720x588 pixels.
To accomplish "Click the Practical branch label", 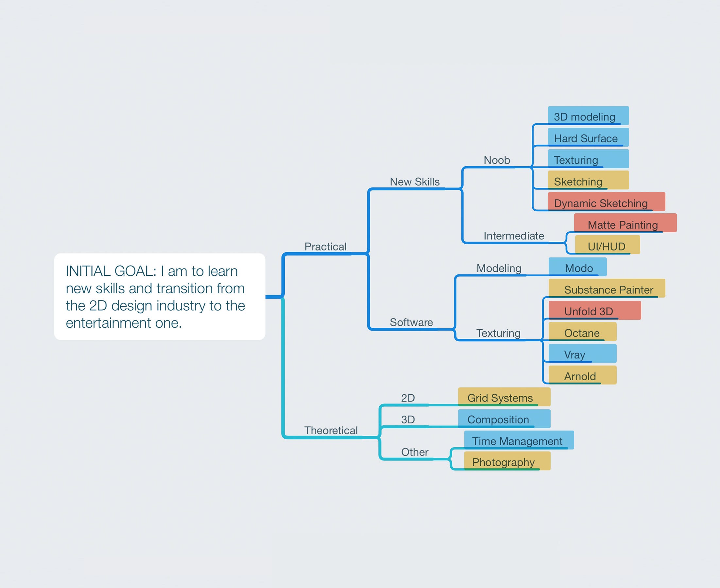I will (325, 247).
